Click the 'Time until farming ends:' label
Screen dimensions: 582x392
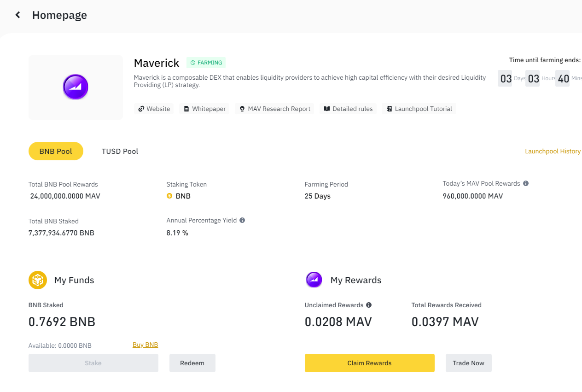coord(545,60)
